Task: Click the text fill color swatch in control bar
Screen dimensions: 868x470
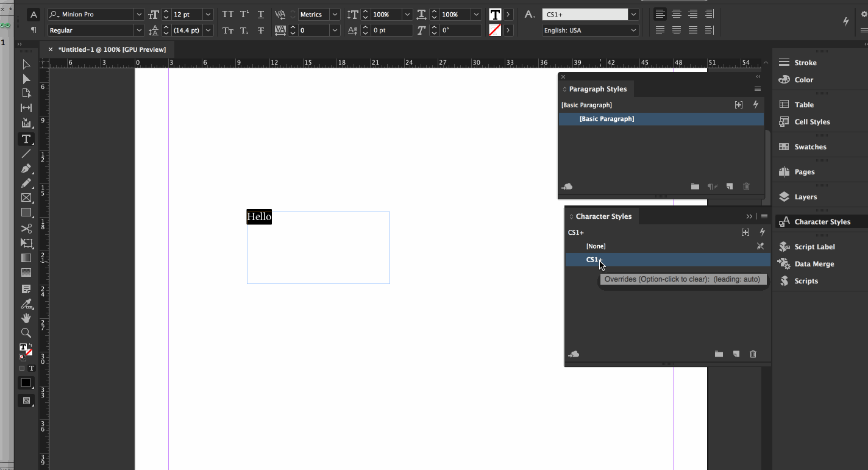Action: pyautogui.click(x=495, y=14)
